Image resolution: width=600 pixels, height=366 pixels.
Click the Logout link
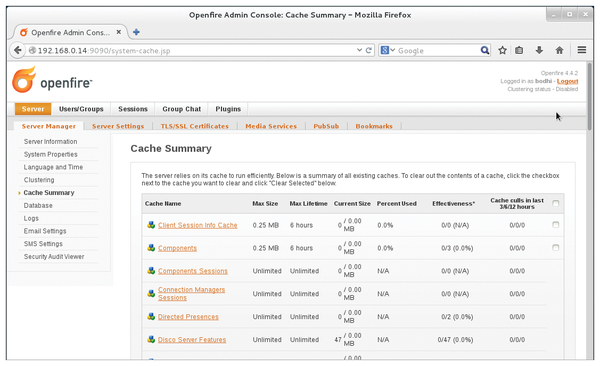tap(567, 81)
